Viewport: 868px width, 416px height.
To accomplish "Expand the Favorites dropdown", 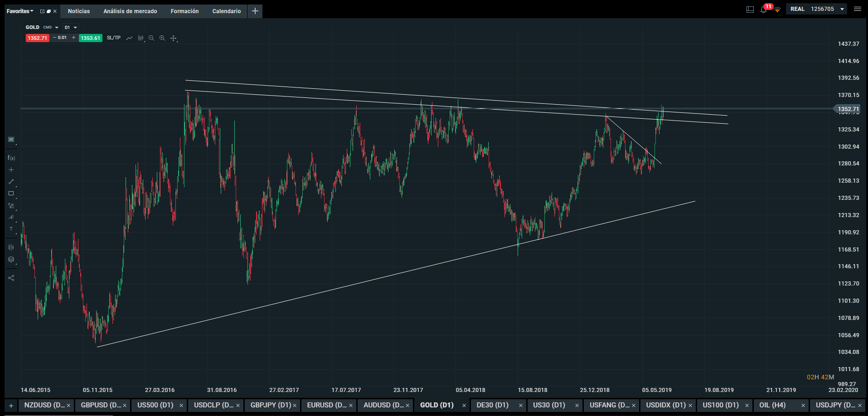I will tap(20, 11).
